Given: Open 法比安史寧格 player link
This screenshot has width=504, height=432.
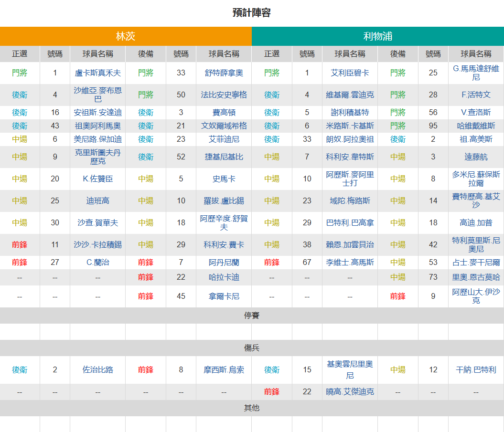Looking at the screenshot, I should point(224,95).
